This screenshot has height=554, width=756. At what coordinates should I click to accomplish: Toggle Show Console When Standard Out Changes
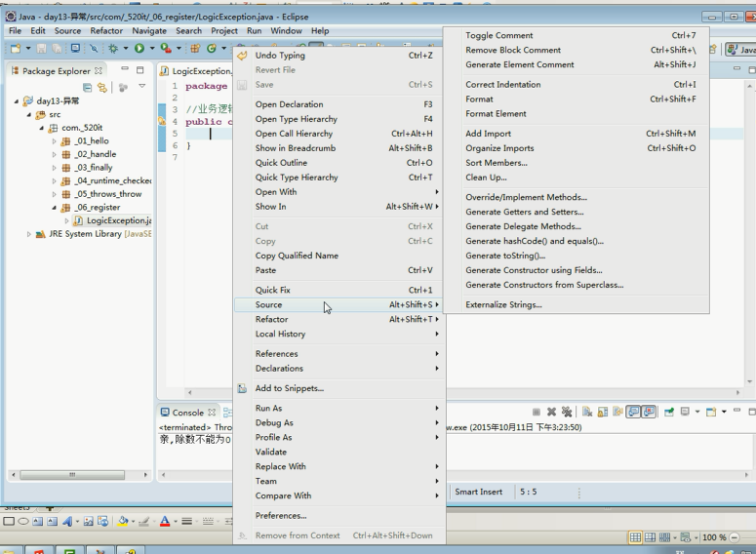click(633, 413)
